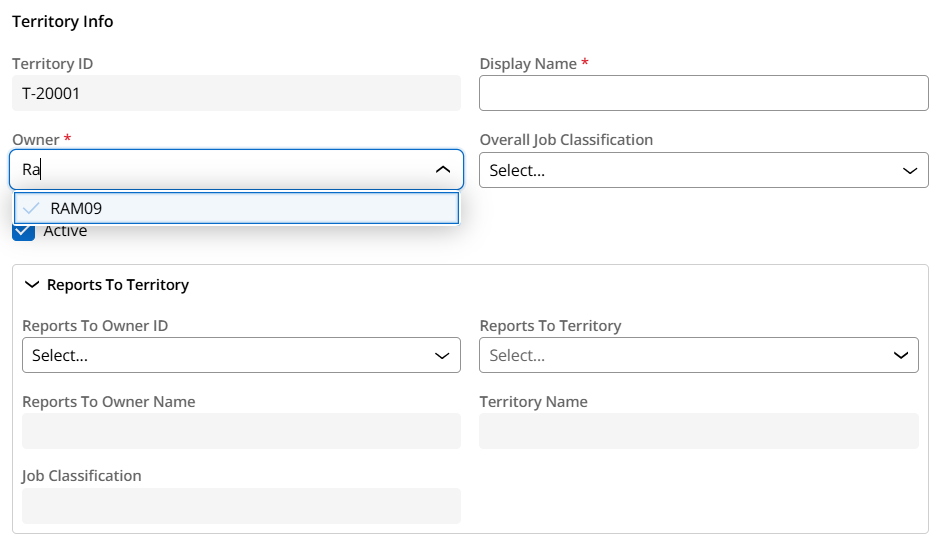Click the Job Classification field at the bottom
Image resolution: width=943 pixels, height=548 pixels.
click(x=241, y=506)
